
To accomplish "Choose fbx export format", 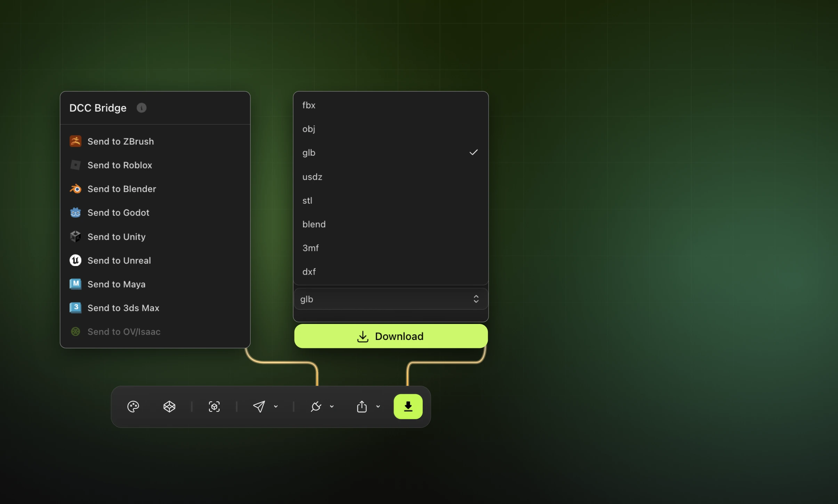I will 391,105.
